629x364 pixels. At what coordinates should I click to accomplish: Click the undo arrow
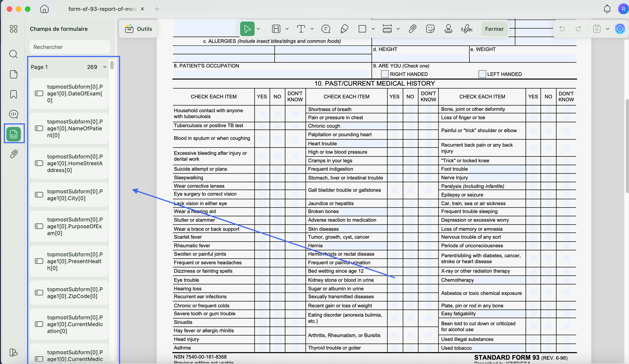coord(562,29)
